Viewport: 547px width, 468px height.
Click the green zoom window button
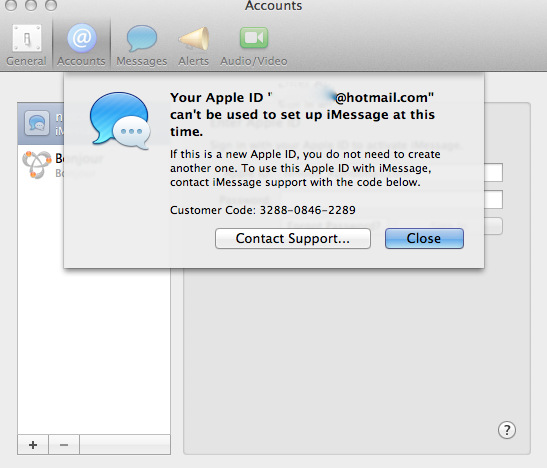(x=51, y=5)
